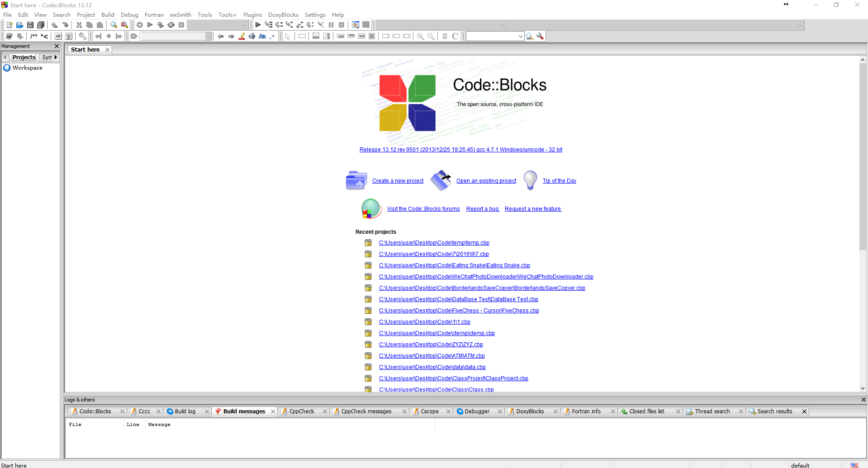The image size is (868, 468).
Task: Click the Management tabs left arrow
Action: coord(5,57)
